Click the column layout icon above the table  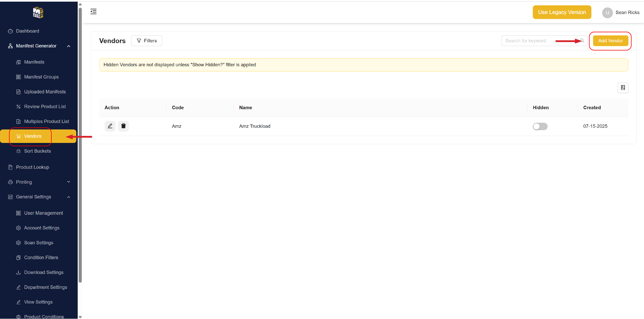[623, 88]
